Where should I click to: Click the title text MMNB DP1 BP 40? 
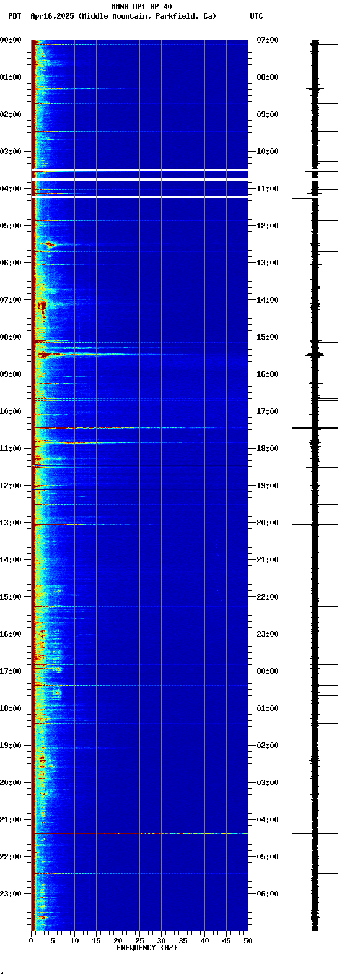pyautogui.click(x=141, y=7)
